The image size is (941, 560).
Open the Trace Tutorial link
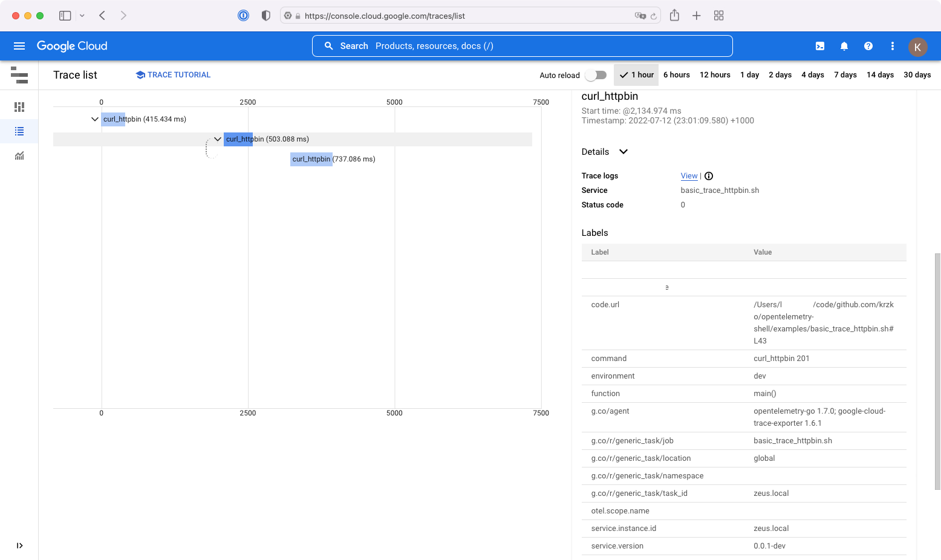pos(173,75)
